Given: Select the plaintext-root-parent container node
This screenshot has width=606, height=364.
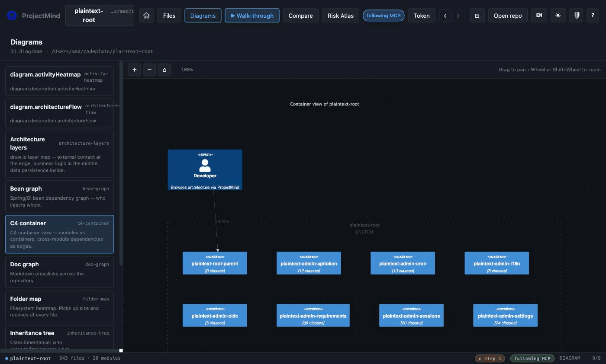Looking at the screenshot, I should (x=215, y=263).
